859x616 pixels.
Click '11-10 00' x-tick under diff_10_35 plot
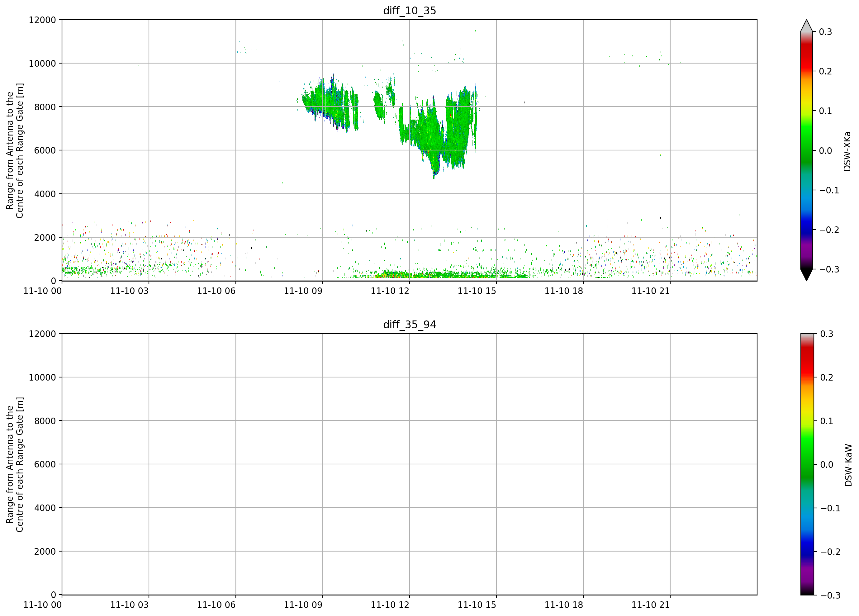tap(42, 291)
